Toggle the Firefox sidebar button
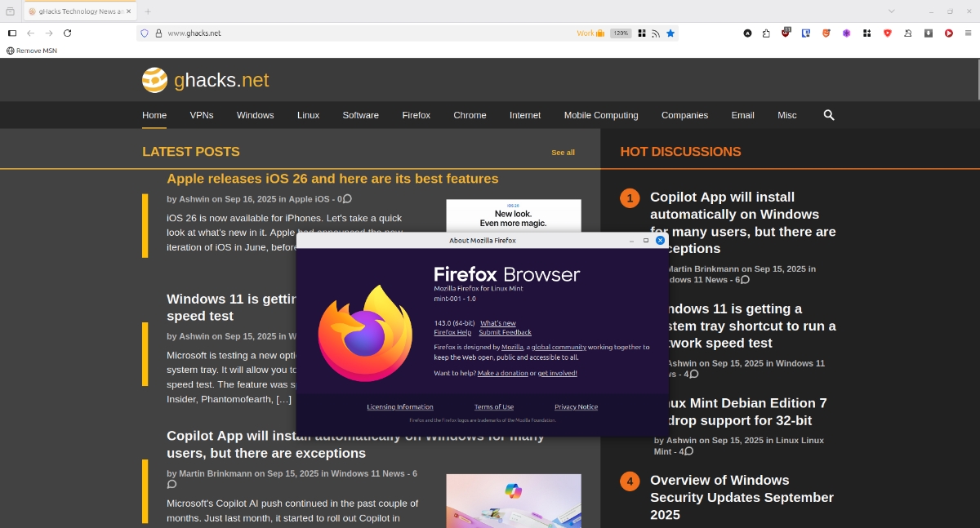Screen dimensions: 980x528 (x=11, y=33)
